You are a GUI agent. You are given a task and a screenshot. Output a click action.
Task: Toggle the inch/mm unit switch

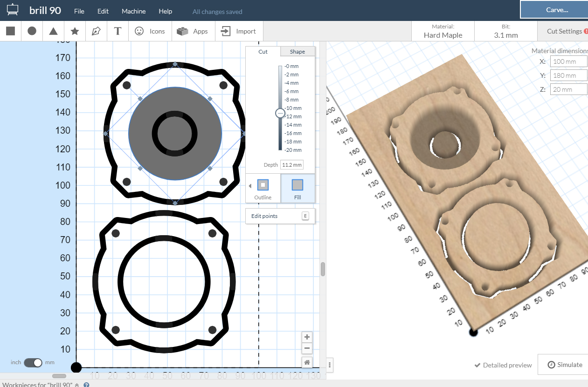33,362
